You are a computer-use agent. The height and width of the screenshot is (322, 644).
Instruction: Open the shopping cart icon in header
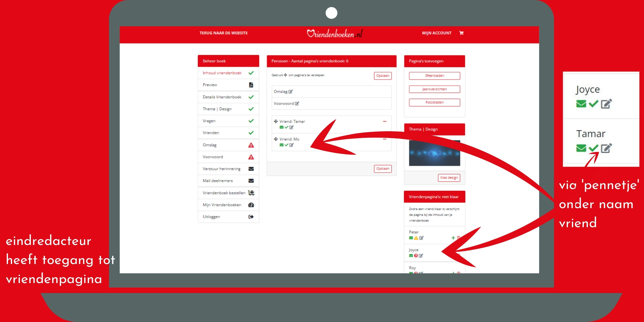click(461, 33)
